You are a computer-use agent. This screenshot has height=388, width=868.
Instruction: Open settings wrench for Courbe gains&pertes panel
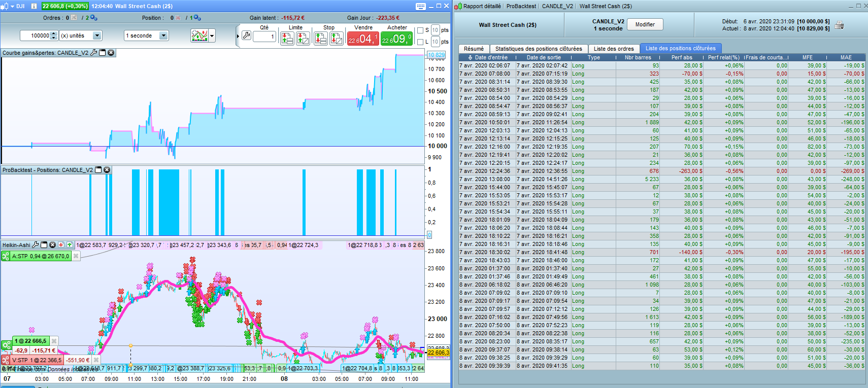94,53
